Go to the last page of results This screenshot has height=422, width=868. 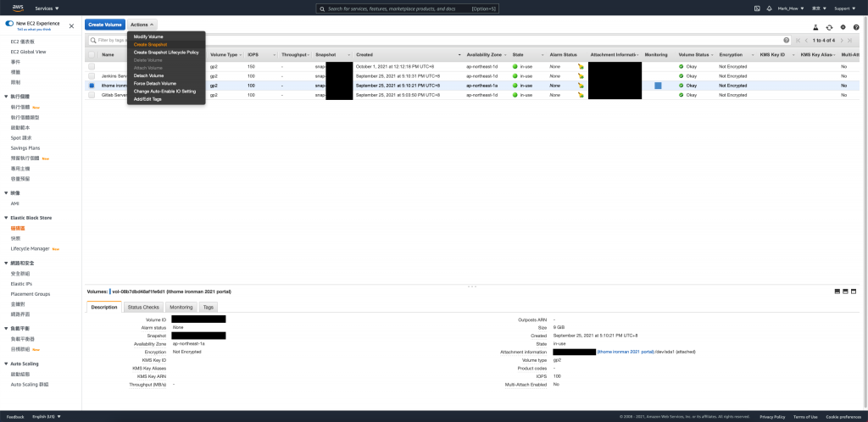point(849,41)
